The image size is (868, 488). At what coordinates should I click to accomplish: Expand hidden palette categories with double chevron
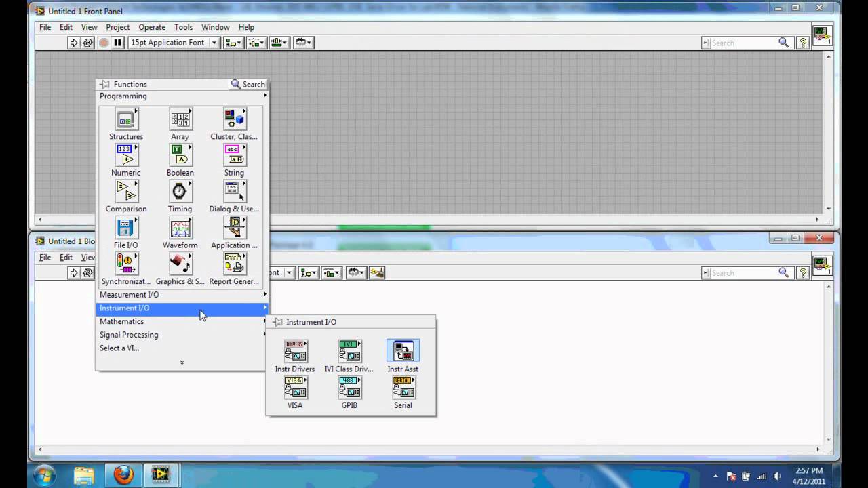click(x=182, y=363)
